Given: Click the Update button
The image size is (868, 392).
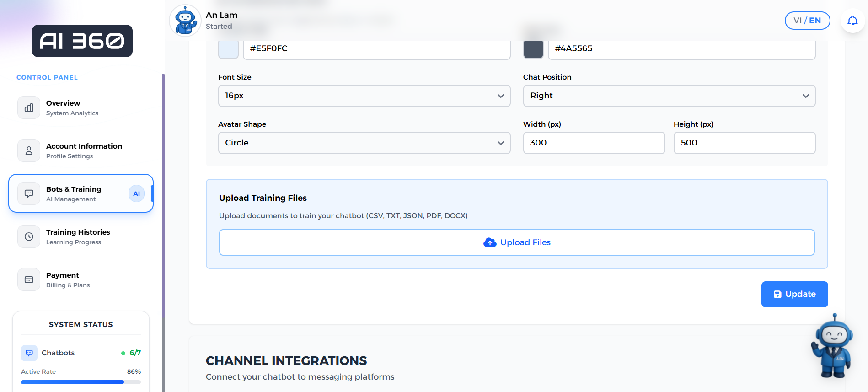Looking at the screenshot, I should pos(794,294).
